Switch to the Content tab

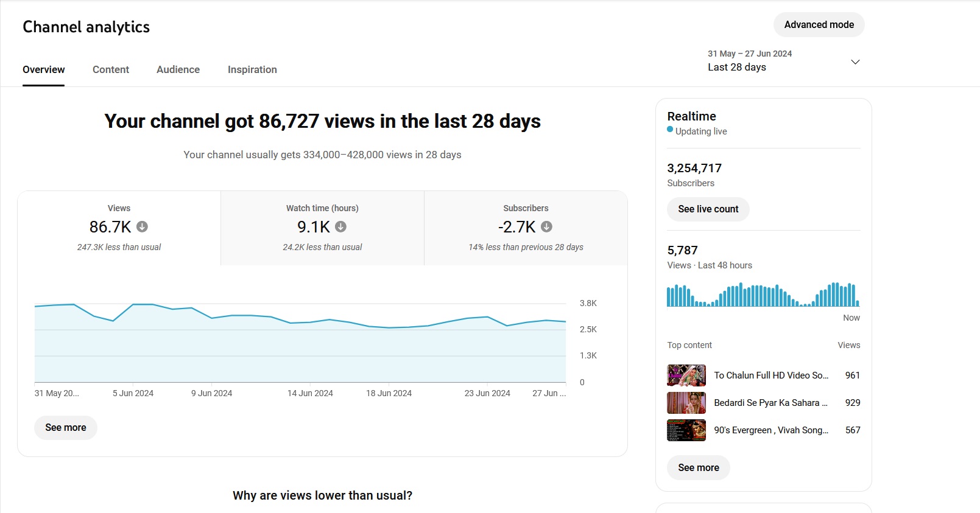pos(111,69)
